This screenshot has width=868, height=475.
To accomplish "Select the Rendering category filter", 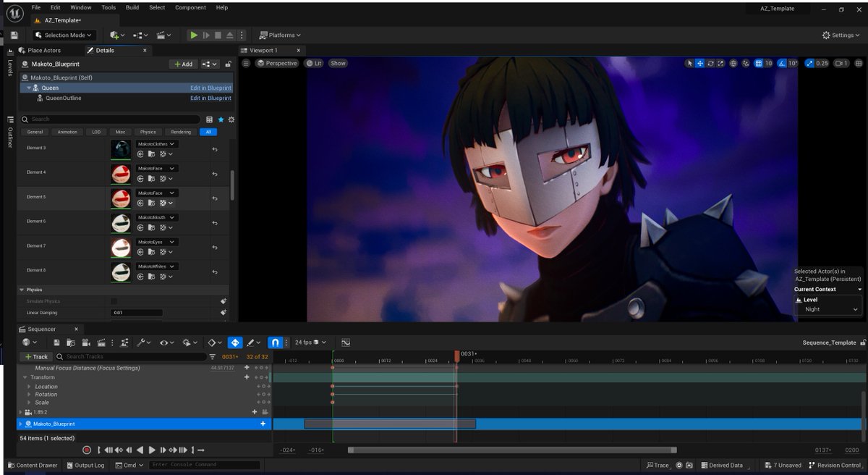I will click(181, 132).
